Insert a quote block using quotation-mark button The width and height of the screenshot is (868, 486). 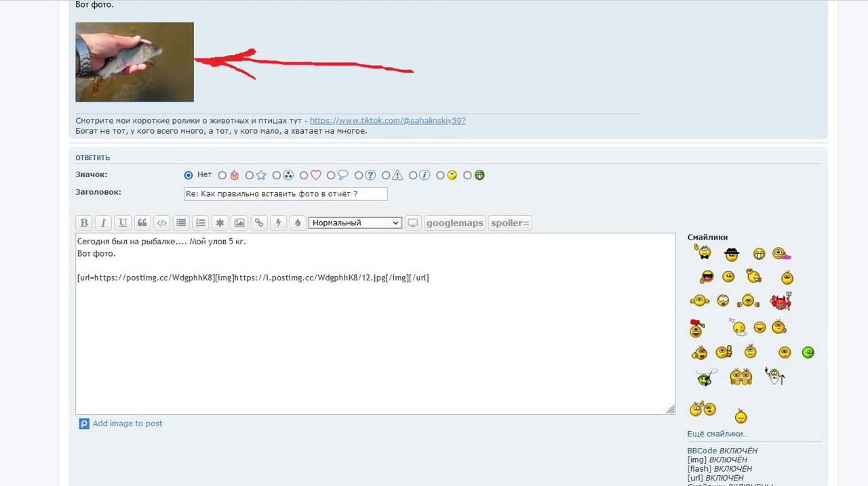[x=142, y=223]
